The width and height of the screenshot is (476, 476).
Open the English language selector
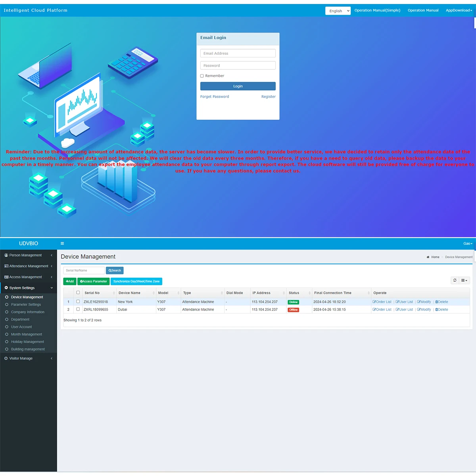pyautogui.click(x=338, y=10)
